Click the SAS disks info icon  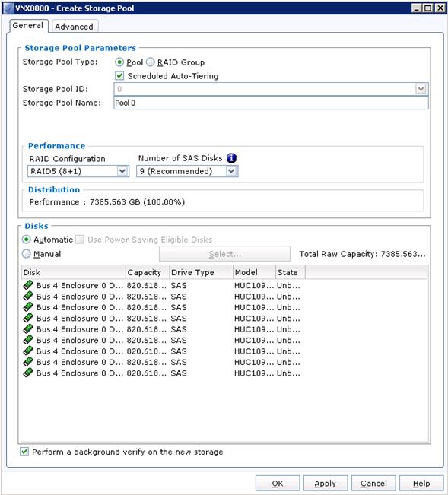(x=231, y=158)
